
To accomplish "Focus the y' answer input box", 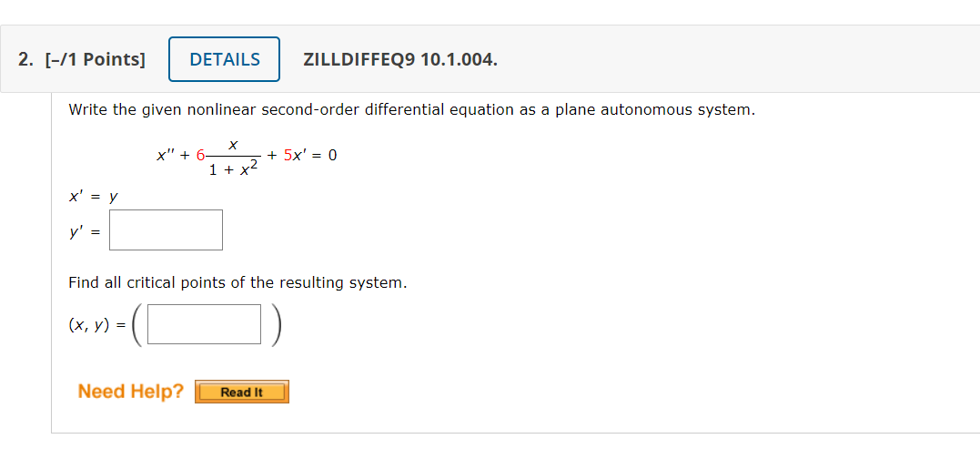I will click(x=166, y=230).
